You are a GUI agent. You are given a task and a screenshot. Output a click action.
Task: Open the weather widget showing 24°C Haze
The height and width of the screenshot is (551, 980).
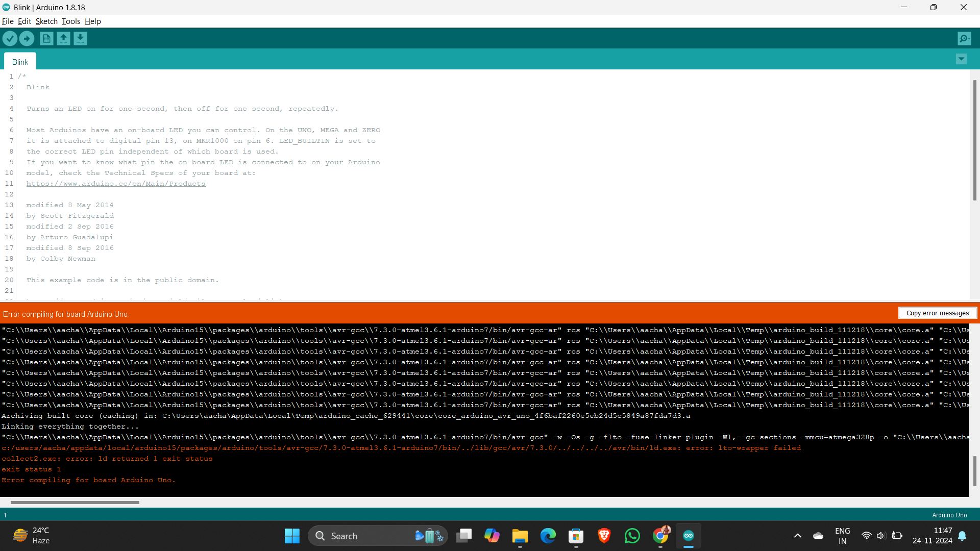[x=32, y=536]
